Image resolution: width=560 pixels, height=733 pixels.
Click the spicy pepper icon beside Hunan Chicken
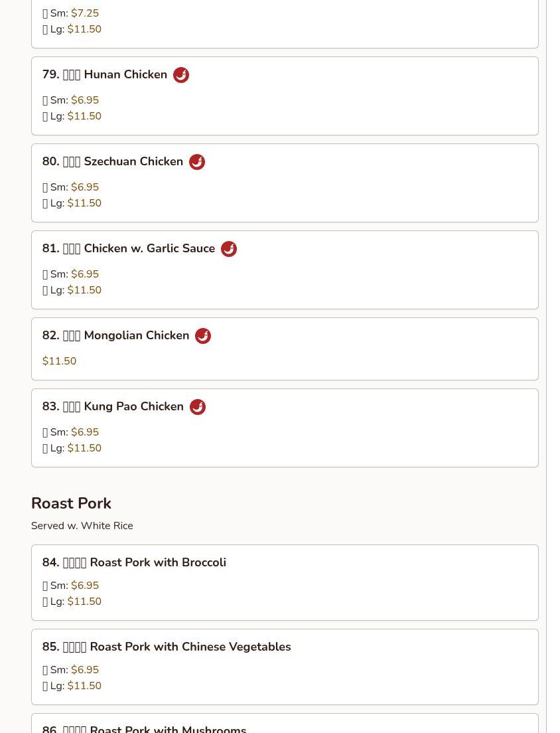tap(180, 75)
